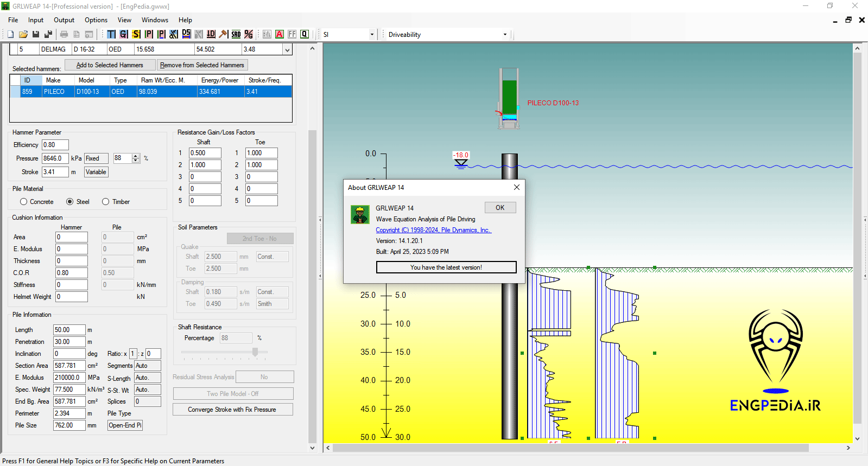This screenshot has width=868, height=466.
Task: Click the Q toolbar icon
Action: coord(305,34)
